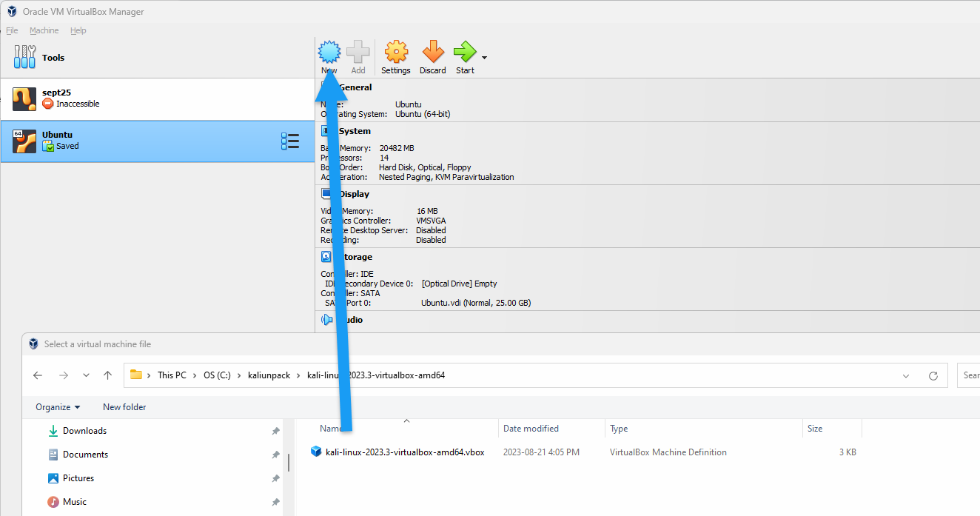The width and height of the screenshot is (980, 516).
Task: Click kaliunpack in the address breadcrumb
Action: [269, 375]
